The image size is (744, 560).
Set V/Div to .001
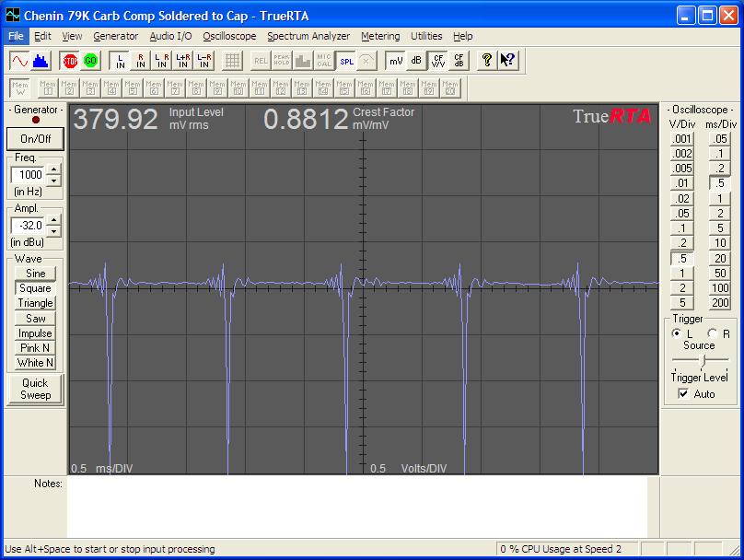[681, 138]
